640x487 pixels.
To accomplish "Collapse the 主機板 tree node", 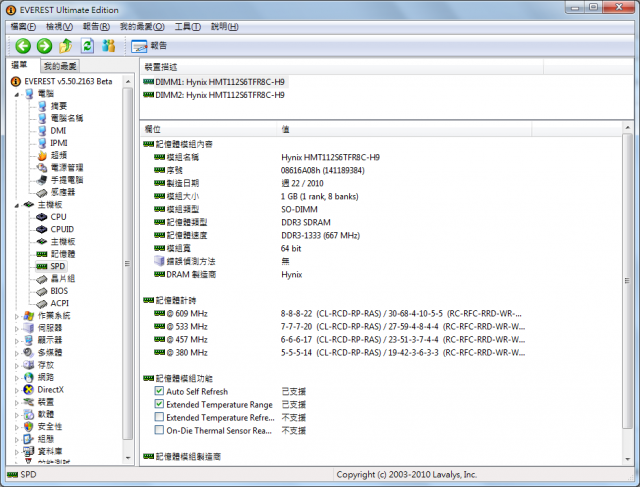I will 17,205.
